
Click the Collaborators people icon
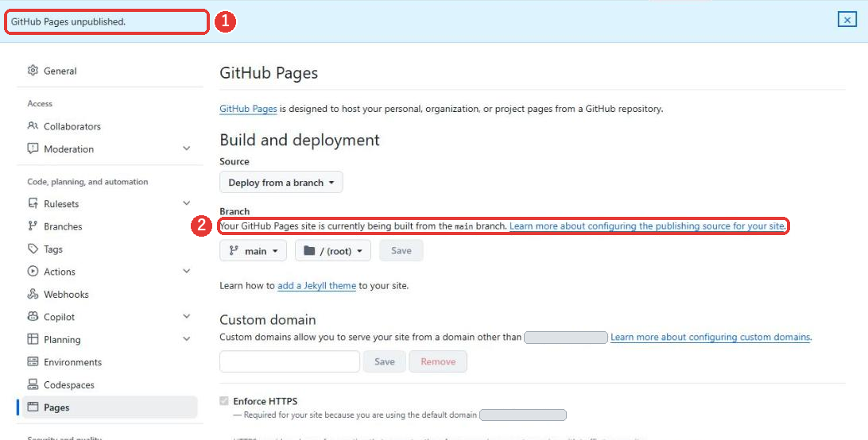click(x=33, y=125)
